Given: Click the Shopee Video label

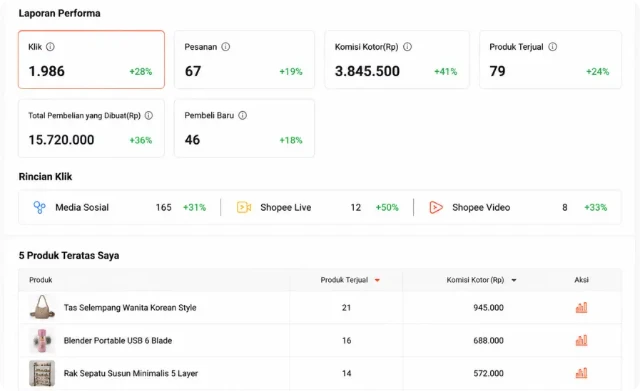Looking at the screenshot, I should (x=481, y=207).
